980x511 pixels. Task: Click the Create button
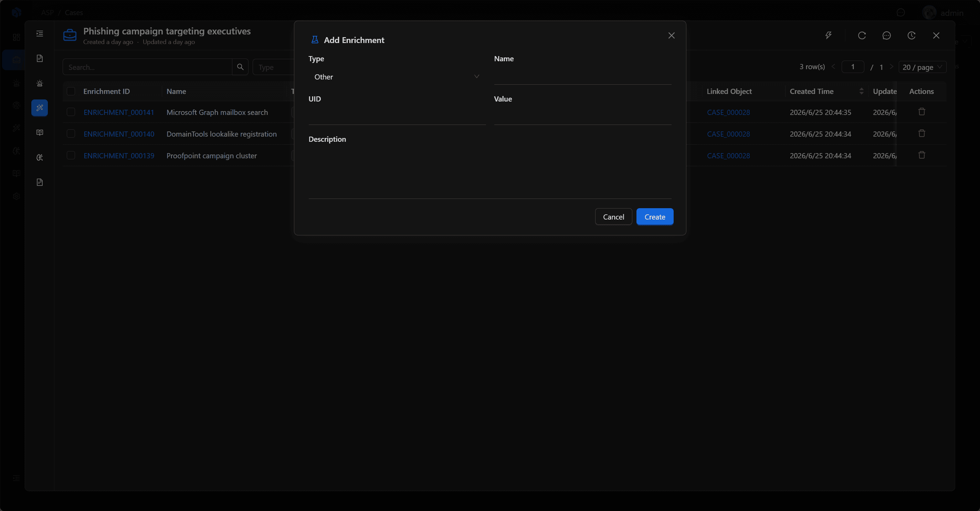pyautogui.click(x=655, y=217)
